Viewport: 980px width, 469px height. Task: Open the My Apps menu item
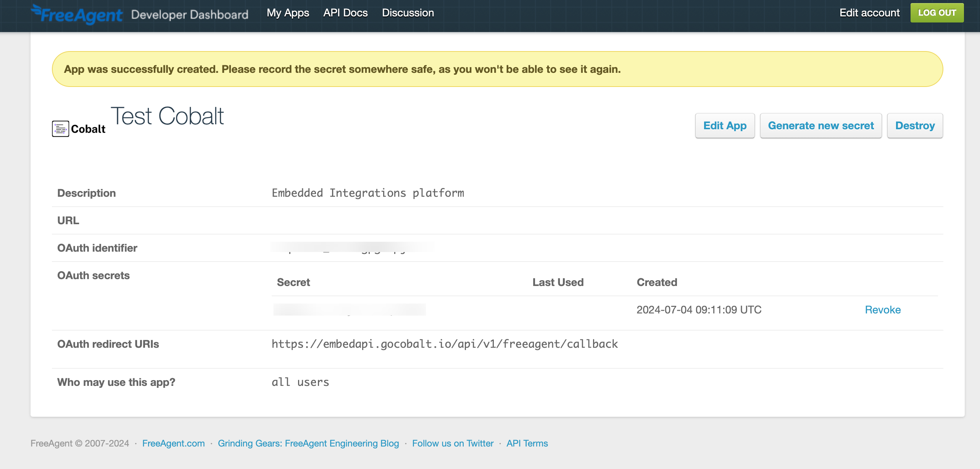coord(288,13)
